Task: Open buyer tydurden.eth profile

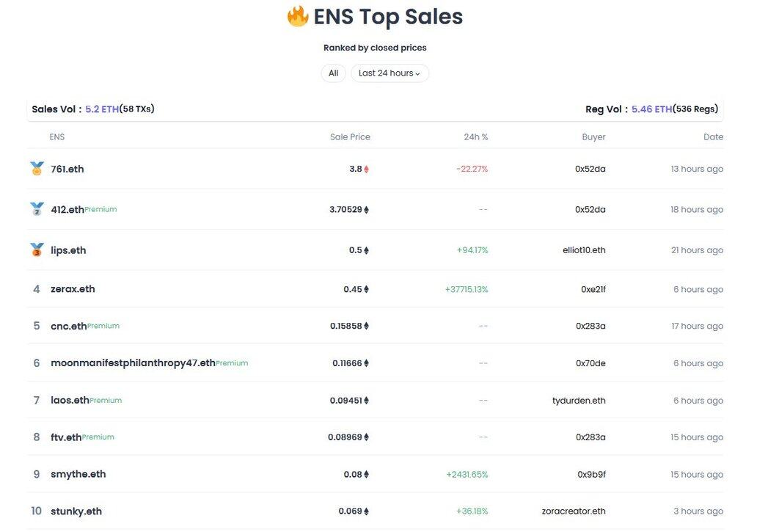Action: click(x=579, y=400)
